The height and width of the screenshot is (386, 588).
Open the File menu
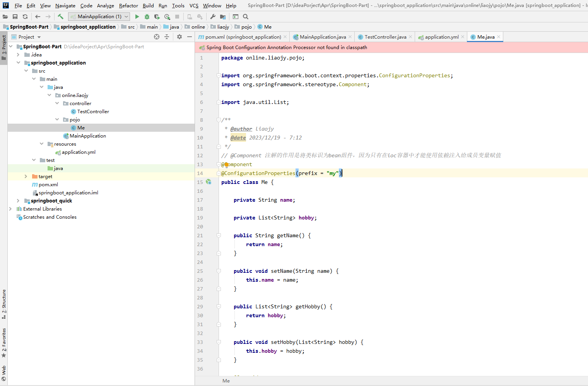pyautogui.click(x=18, y=5)
